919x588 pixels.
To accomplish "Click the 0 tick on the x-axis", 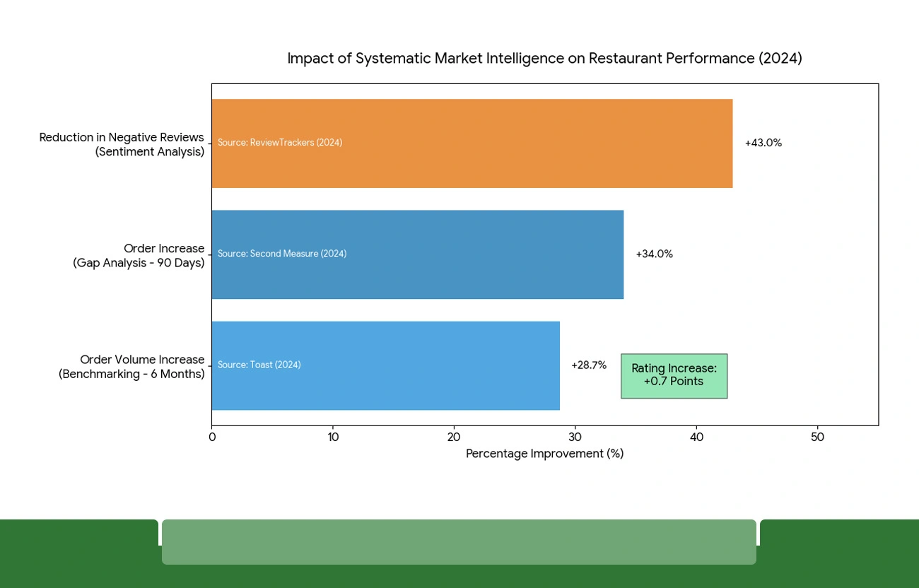I will tap(211, 437).
